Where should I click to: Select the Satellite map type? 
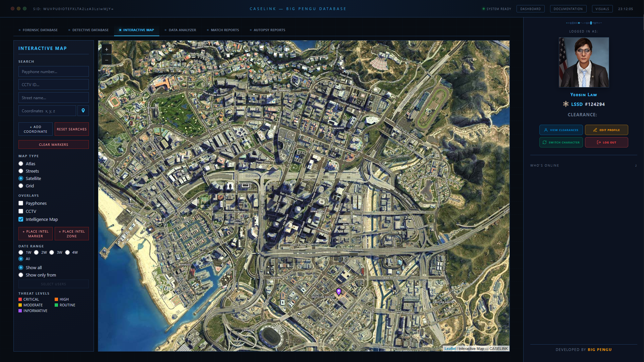click(21, 178)
